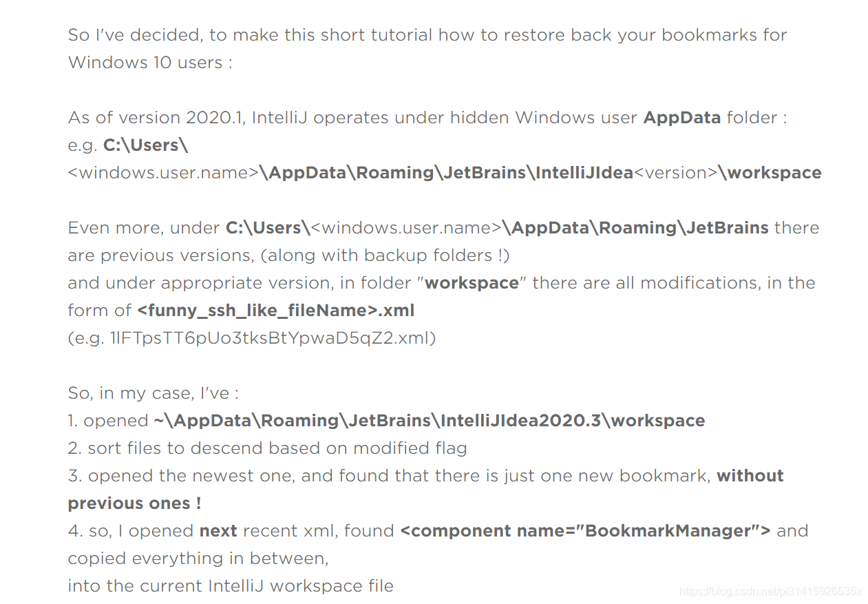Click the path containing "IntelliJIdea2020.3\workspace"
This screenshot has width=868, height=604.
(430, 421)
